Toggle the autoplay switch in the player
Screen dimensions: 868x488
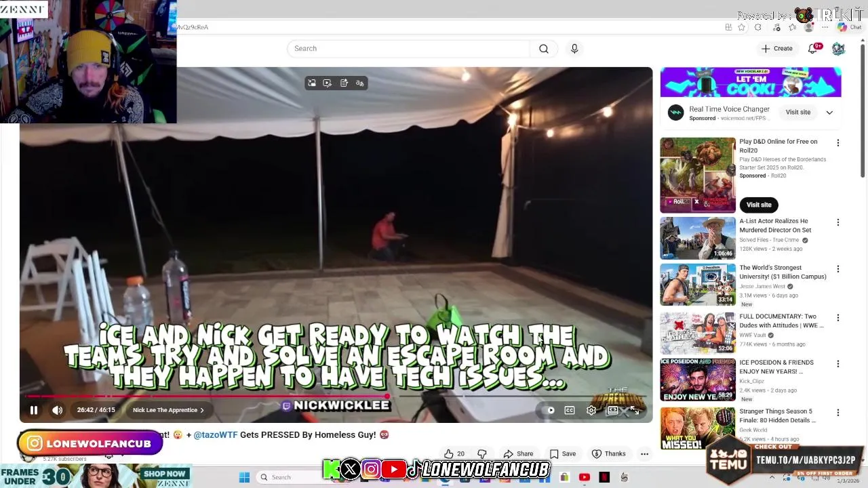550,410
